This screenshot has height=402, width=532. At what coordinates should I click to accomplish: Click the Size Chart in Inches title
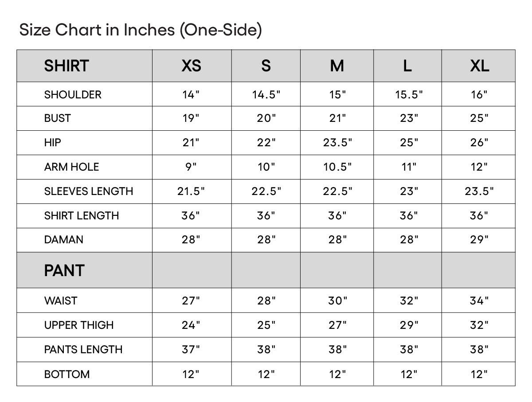141,30
